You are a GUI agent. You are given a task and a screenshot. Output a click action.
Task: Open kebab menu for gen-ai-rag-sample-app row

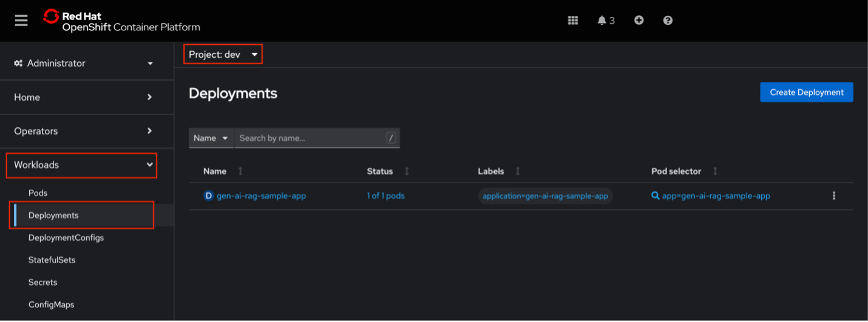(x=833, y=196)
